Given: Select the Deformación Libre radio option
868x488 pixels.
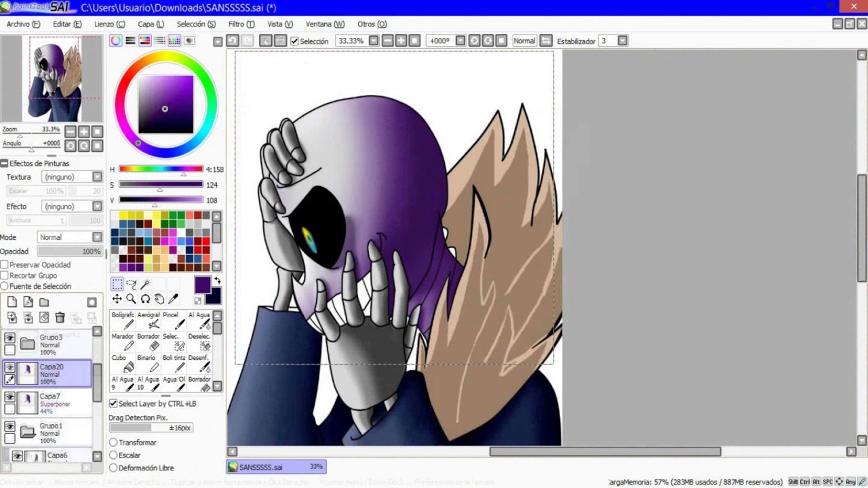Looking at the screenshot, I should point(113,468).
